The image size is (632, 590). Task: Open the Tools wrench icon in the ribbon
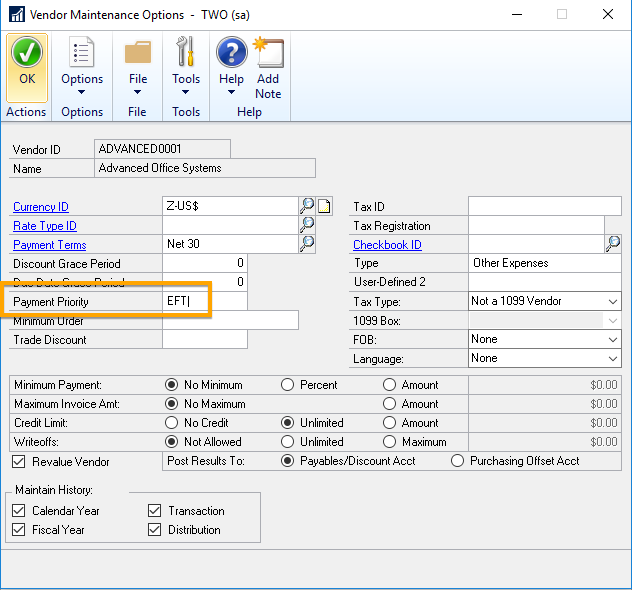(x=186, y=51)
